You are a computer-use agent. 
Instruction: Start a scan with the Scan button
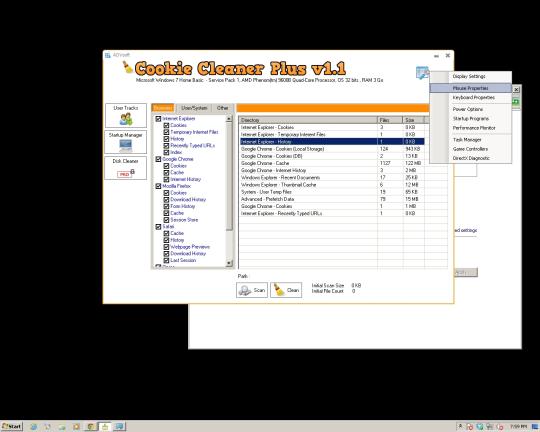point(252,290)
